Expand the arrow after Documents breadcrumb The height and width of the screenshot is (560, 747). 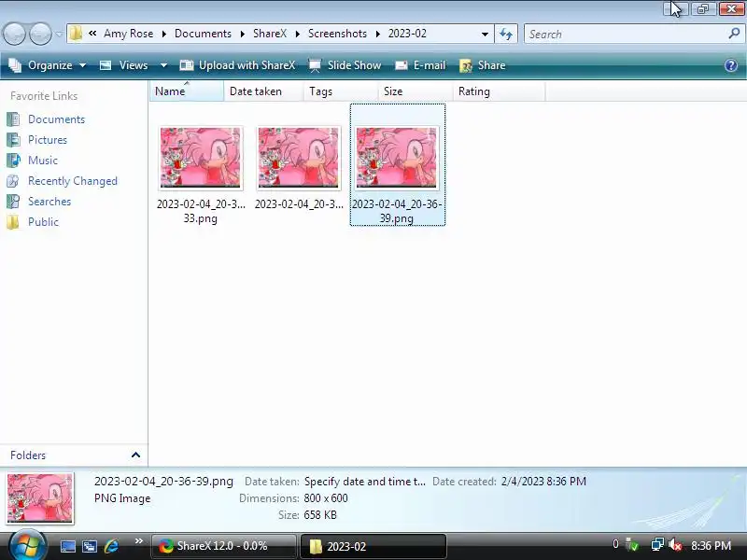pos(243,35)
